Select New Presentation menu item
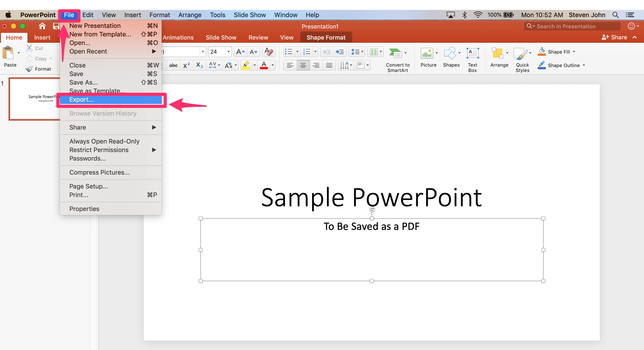644x350 pixels. click(x=111, y=25)
